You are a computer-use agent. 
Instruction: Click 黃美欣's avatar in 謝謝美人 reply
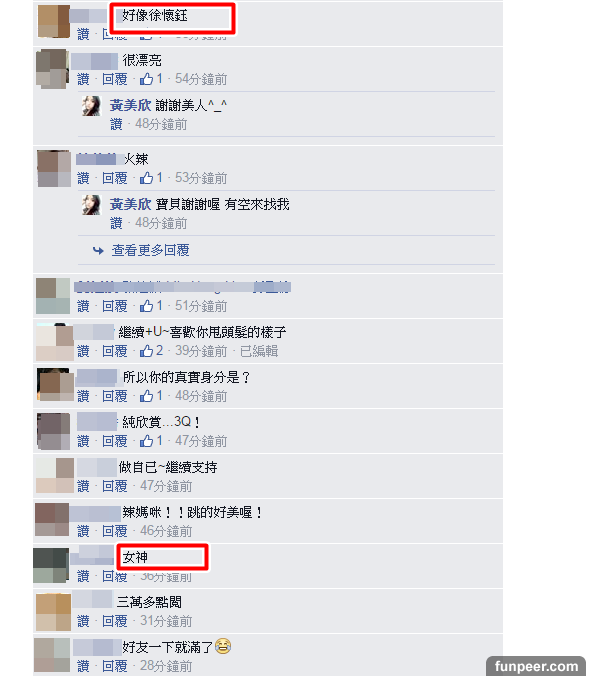(x=91, y=106)
